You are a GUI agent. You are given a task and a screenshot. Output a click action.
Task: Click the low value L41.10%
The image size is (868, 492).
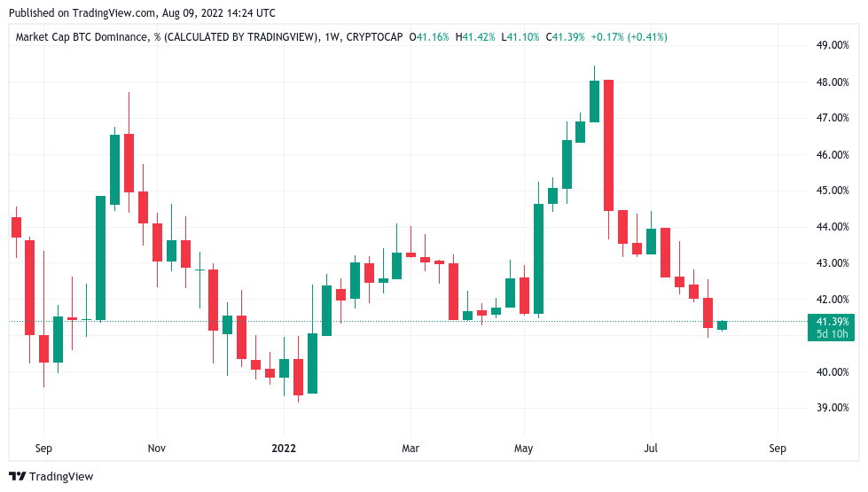[520, 37]
